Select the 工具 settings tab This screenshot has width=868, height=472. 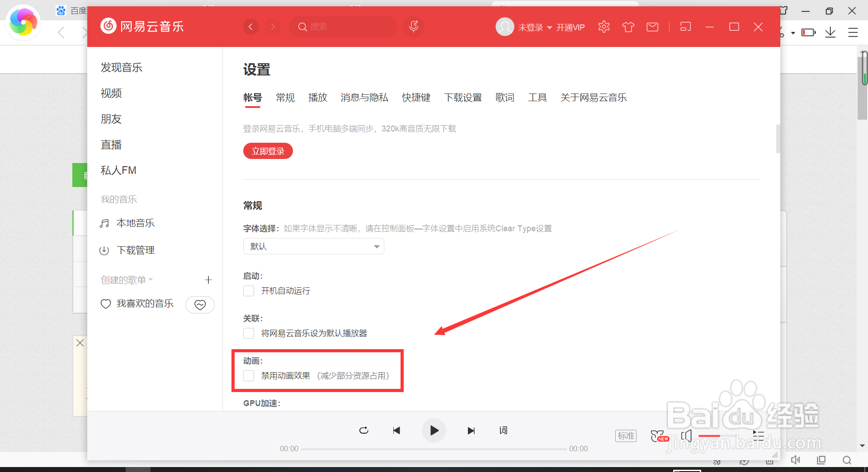538,98
